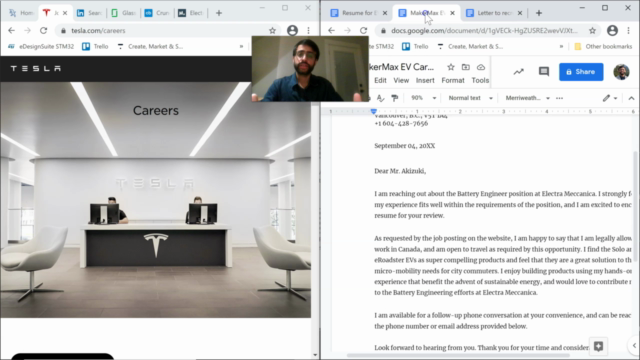The height and width of the screenshot is (360, 640).
Task: Close the Resume for E... tab
Action: tap(384, 13)
